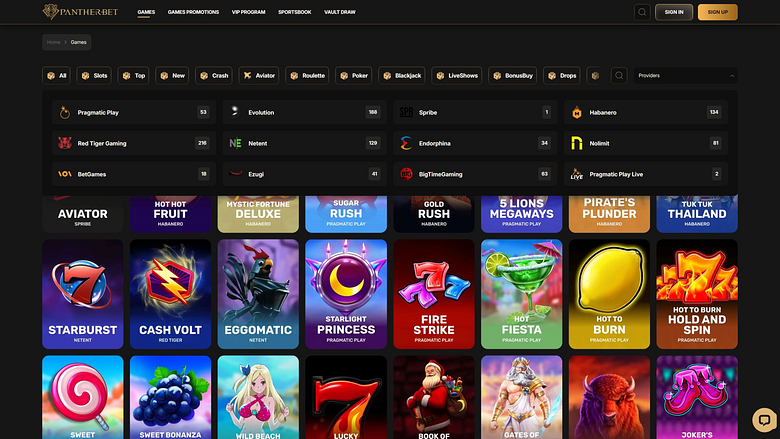
Task: Open the Starburst game thumbnail
Action: [83, 294]
